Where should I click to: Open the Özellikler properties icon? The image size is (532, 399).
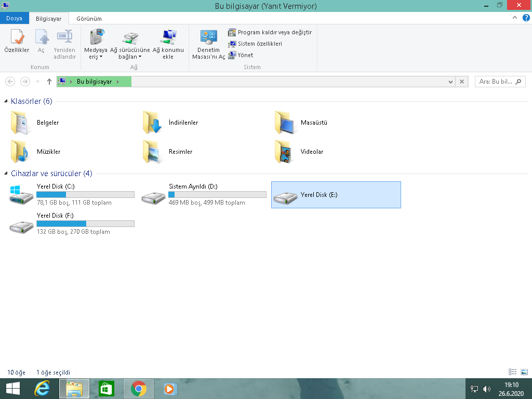(x=17, y=41)
